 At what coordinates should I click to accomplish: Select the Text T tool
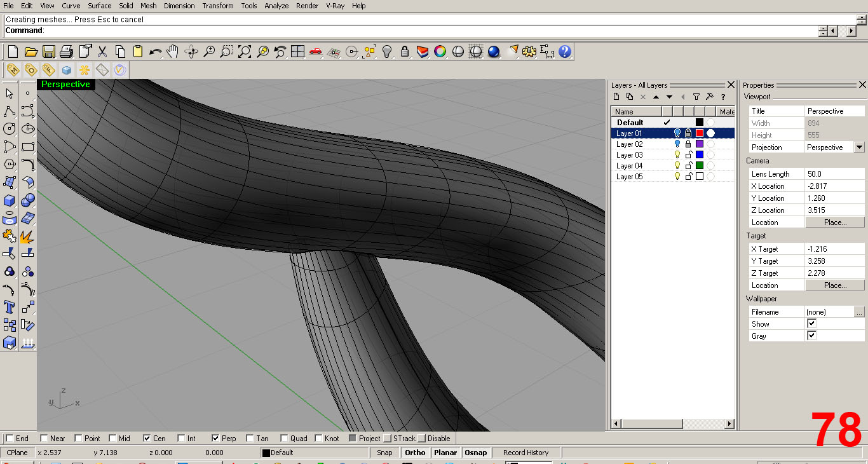[x=10, y=308]
